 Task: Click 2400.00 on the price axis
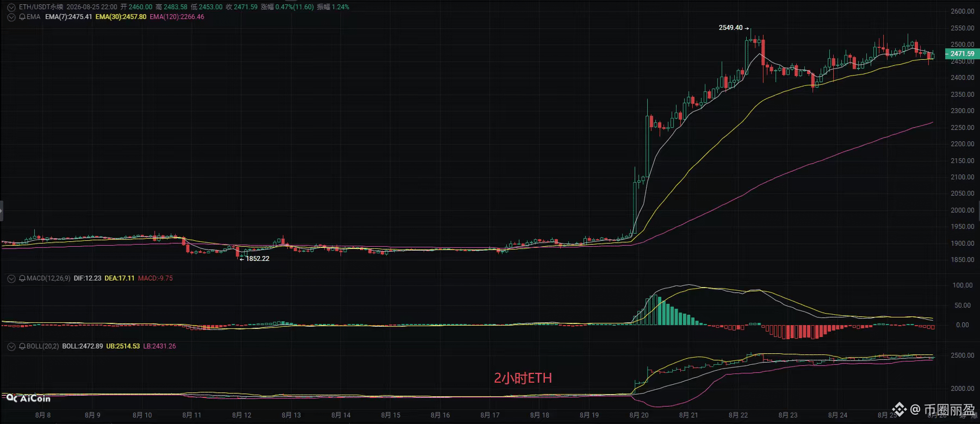pyautogui.click(x=963, y=78)
